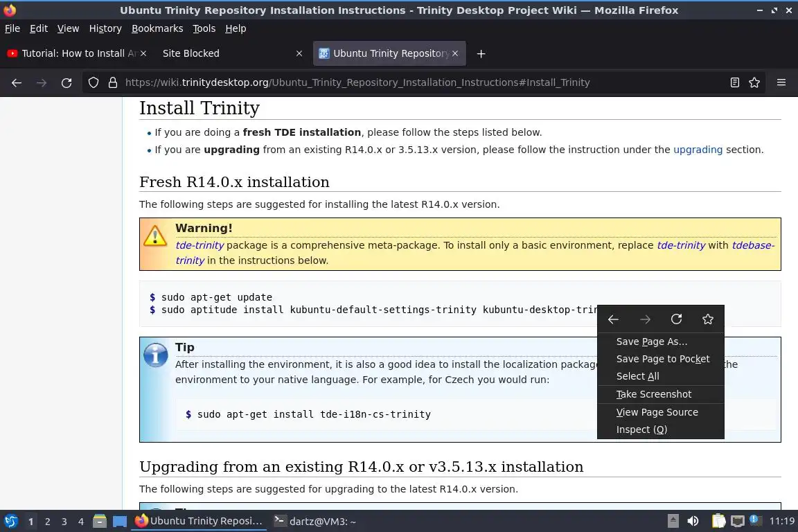Open tracking protection shield icon

point(93,82)
